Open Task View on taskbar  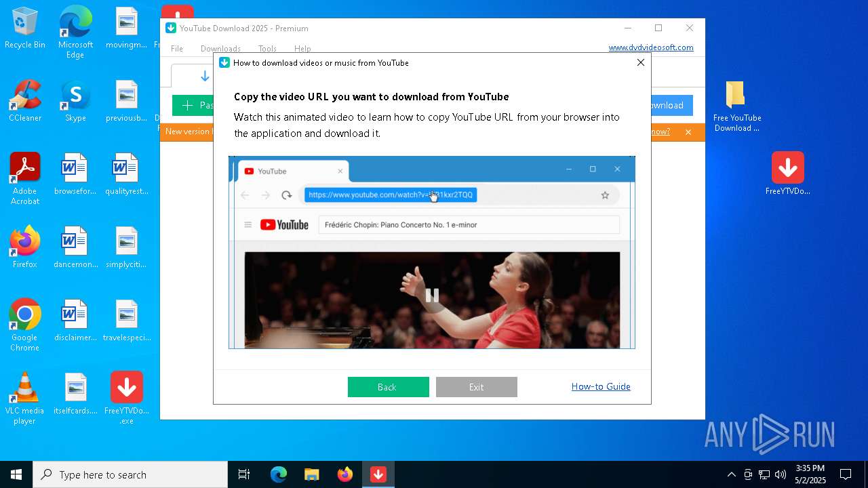tap(244, 474)
